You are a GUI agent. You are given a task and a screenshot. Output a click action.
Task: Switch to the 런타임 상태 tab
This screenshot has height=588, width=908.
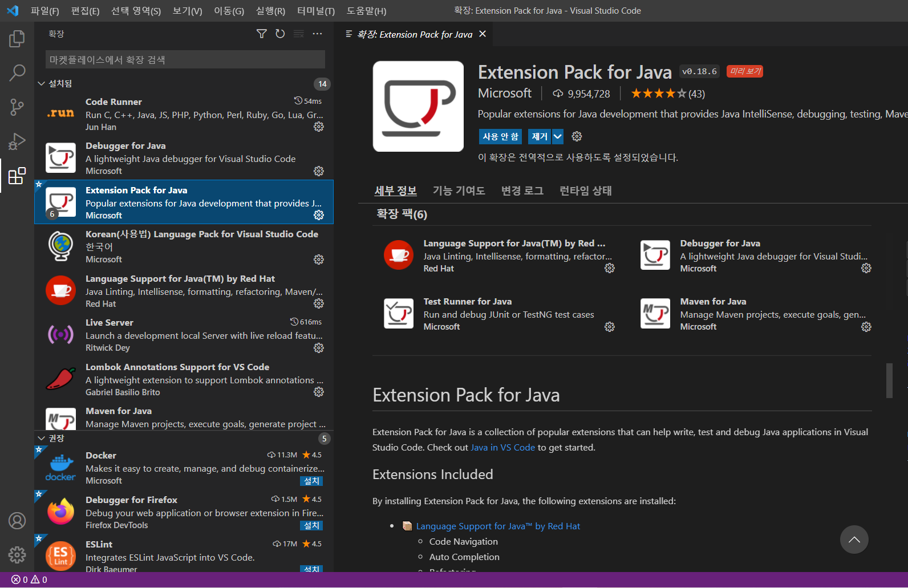click(x=585, y=190)
